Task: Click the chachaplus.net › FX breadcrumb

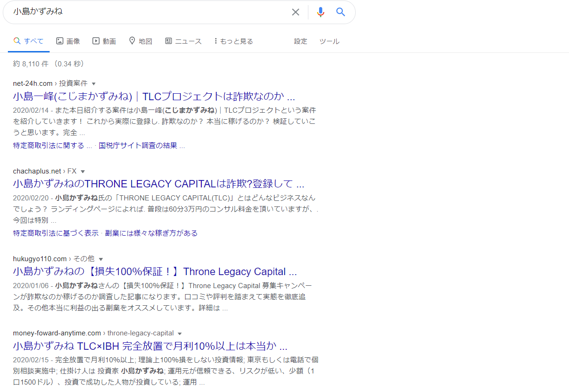Action: click(x=45, y=171)
